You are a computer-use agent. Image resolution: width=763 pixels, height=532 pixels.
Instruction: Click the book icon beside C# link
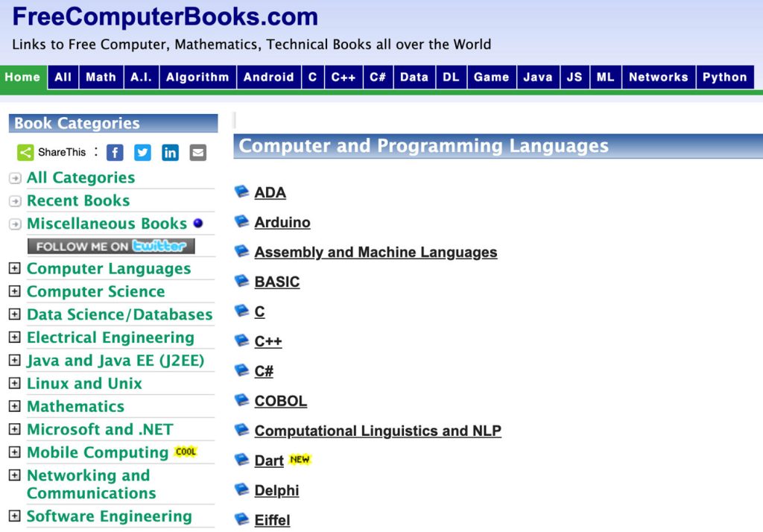[x=242, y=370]
